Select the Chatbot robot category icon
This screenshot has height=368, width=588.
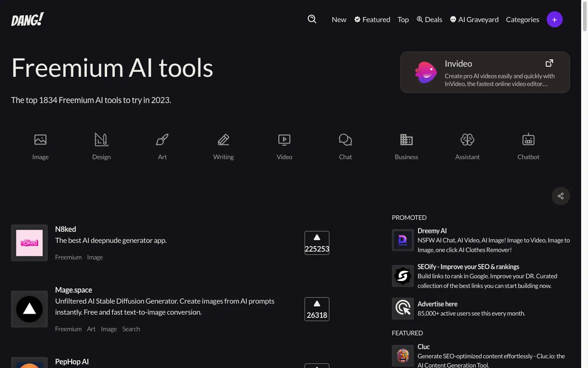(x=529, y=139)
